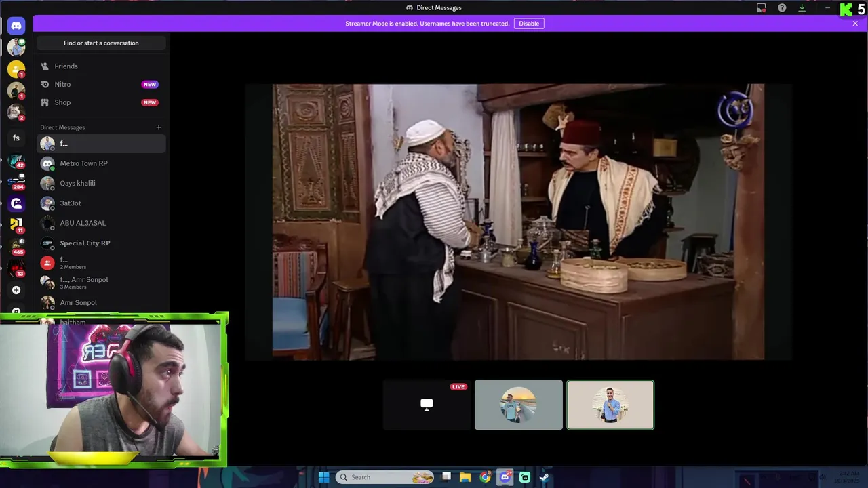This screenshot has height=488, width=868.
Task: Open the server with yellow avatar icon
Action: click(x=16, y=69)
